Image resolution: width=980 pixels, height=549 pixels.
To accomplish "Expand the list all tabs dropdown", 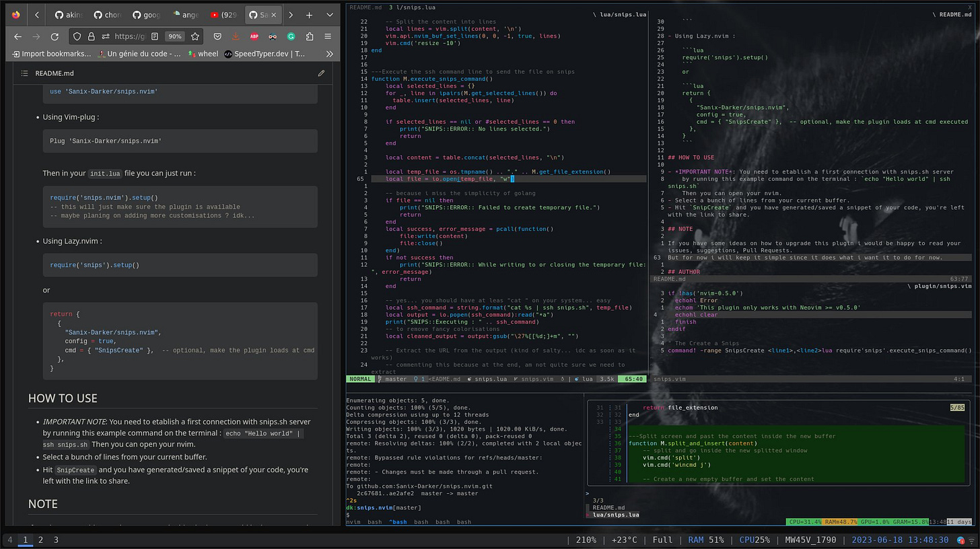I will 330,15.
